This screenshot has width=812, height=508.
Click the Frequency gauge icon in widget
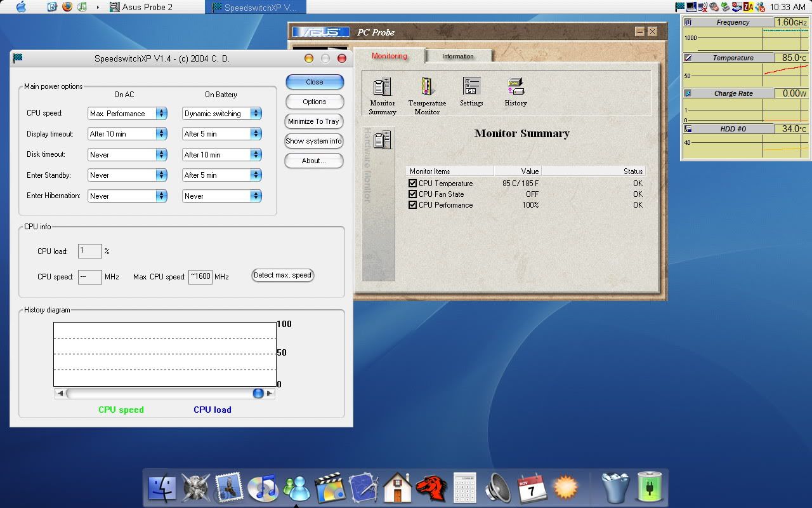[x=688, y=22]
